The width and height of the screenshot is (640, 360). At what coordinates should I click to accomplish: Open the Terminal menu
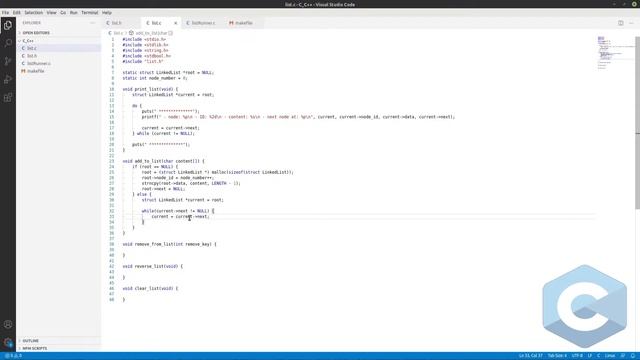(89, 13)
